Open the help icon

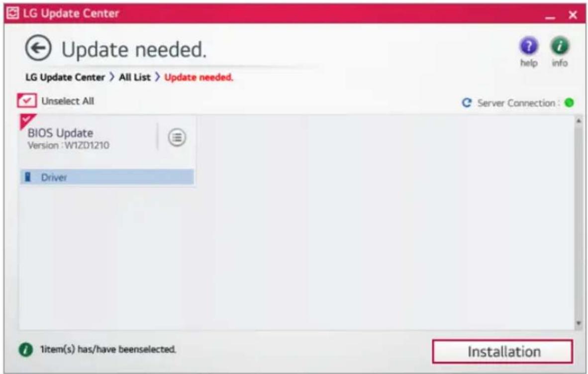point(529,46)
